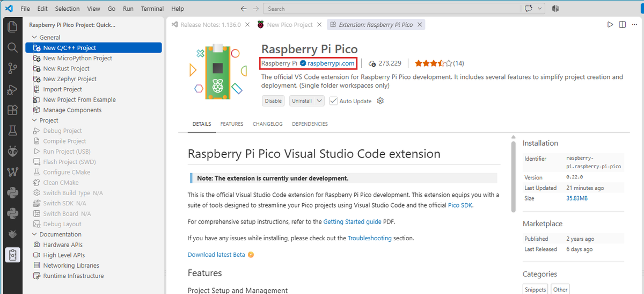This screenshot has height=294, width=644.
Task: Switch to the DEPENDENCIES tab
Action: point(310,124)
